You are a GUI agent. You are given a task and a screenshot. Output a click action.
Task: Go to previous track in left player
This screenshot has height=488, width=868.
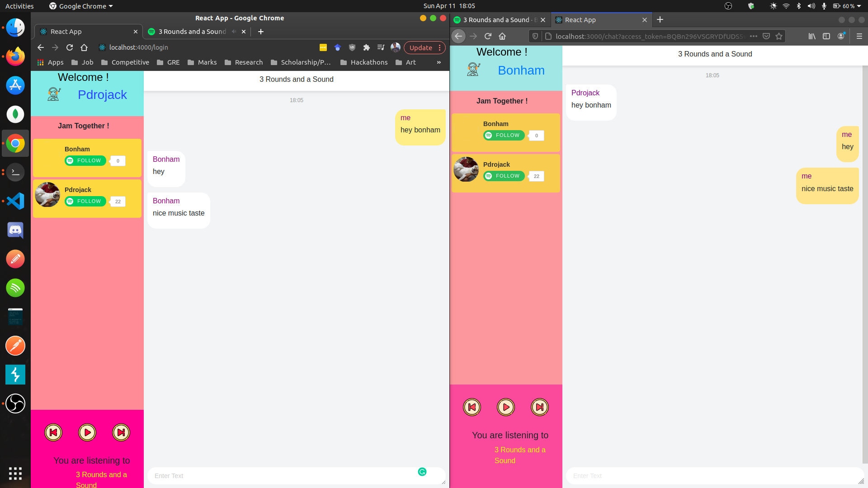(x=53, y=432)
